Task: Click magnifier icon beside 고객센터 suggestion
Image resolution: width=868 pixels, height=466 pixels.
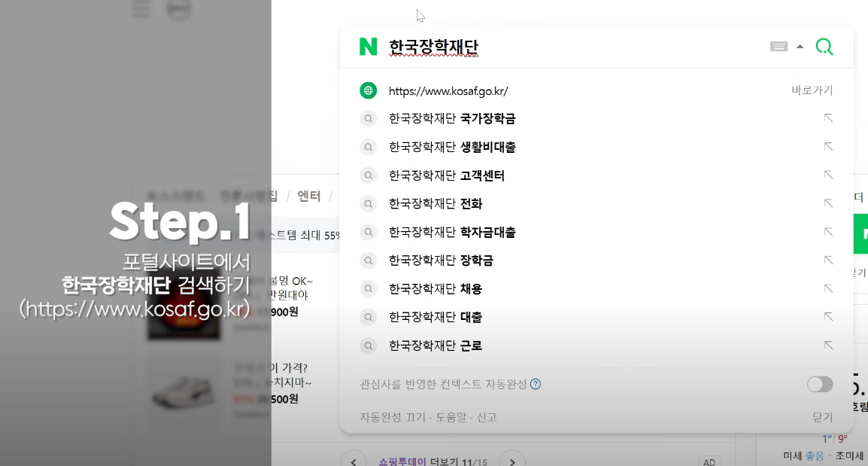Action: point(368,175)
